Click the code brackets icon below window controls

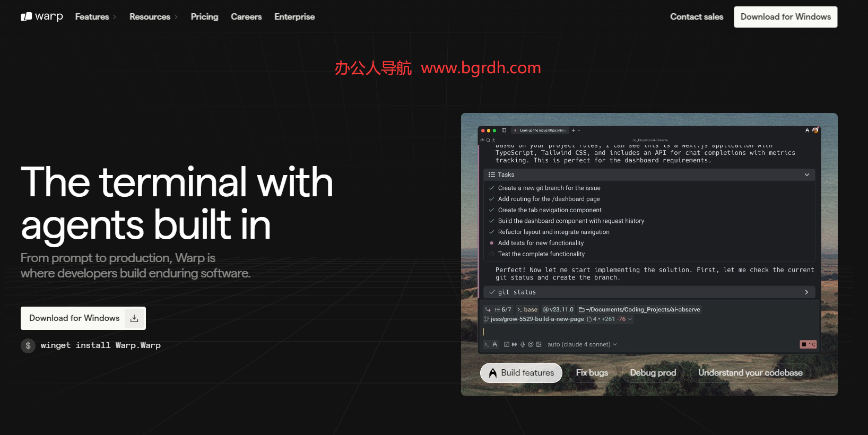[482, 140]
